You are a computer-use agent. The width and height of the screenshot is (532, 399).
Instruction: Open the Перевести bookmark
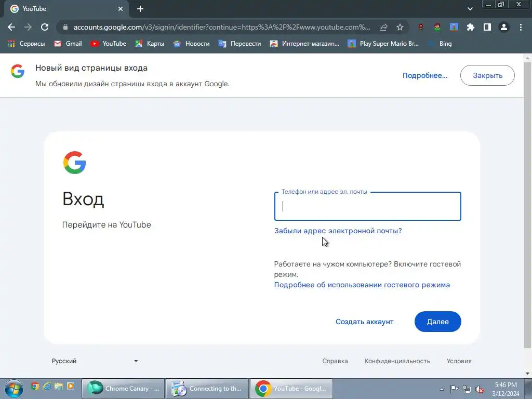[x=240, y=44]
